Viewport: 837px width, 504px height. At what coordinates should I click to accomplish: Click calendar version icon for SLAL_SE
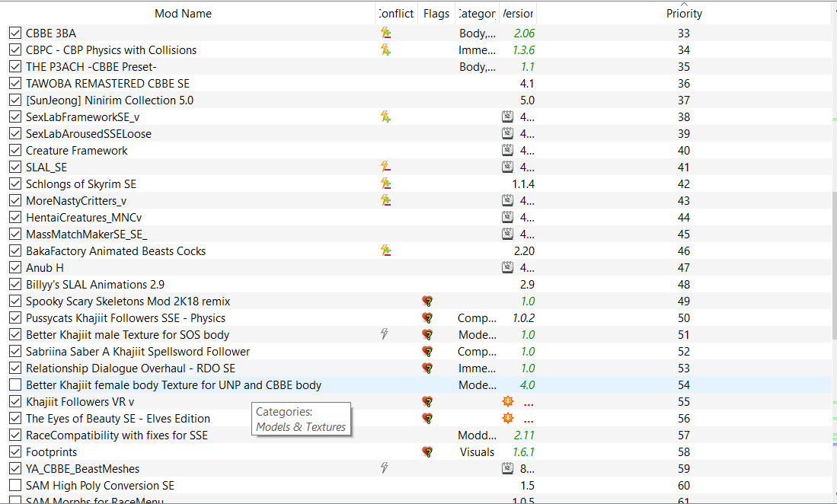508,167
